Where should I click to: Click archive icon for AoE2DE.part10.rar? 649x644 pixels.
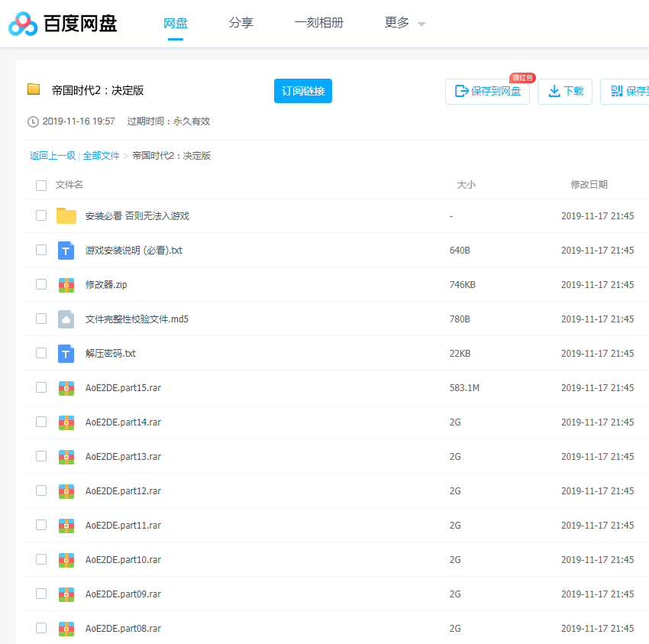(66, 560)
